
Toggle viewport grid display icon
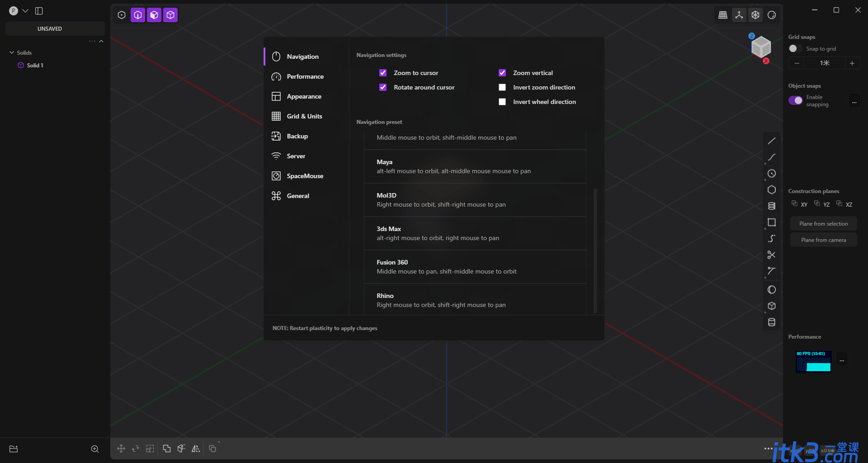point(723,15)
